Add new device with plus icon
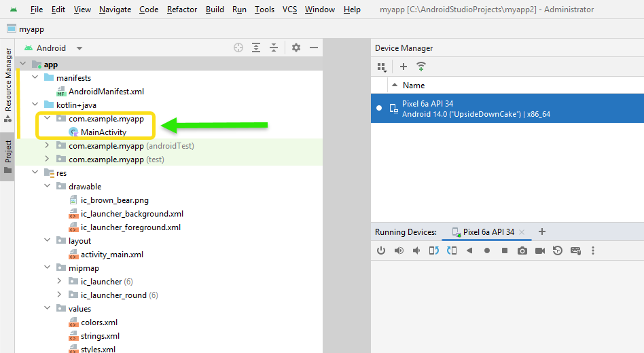The height and width of the screenshot is (353, 644). tap(404, 67)
